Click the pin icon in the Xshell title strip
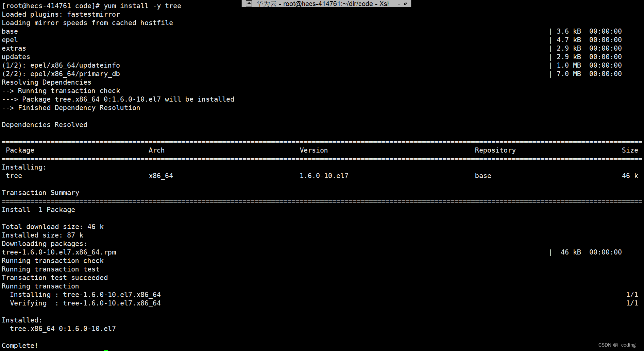644x351 pixels. tap(249, 3)
